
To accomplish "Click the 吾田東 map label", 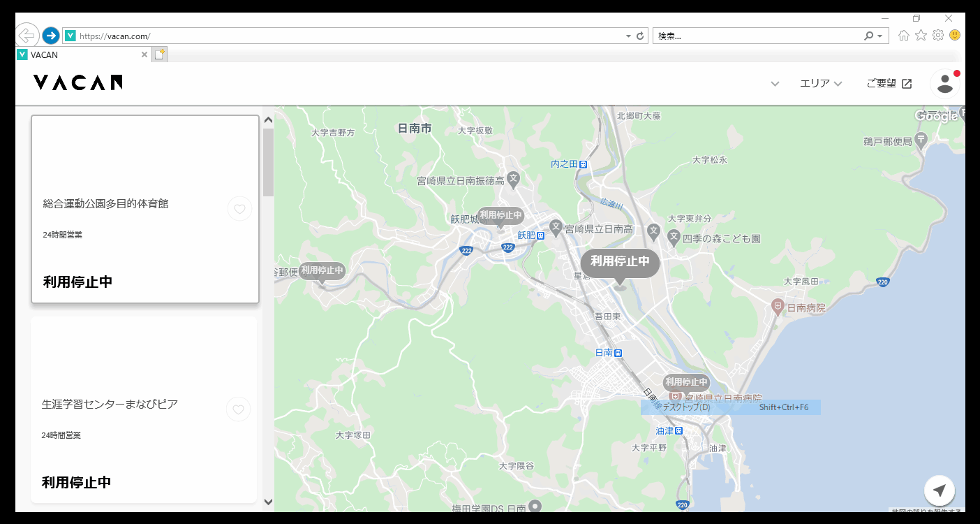I will click(607, 316).
